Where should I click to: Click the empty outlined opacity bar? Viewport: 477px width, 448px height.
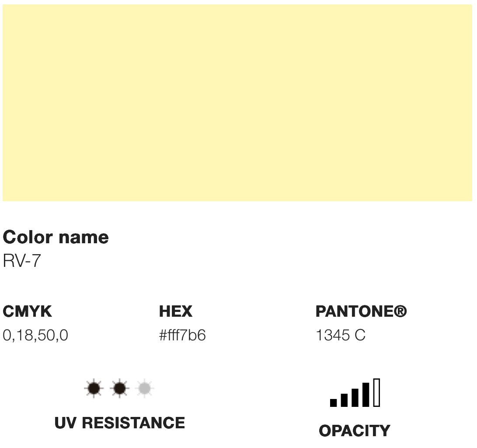coord(376,392)
